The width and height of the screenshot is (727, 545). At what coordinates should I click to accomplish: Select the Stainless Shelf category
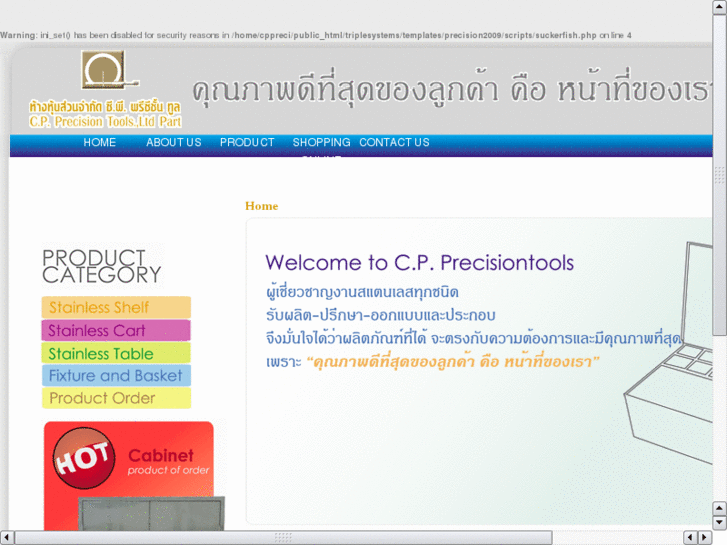116,307
